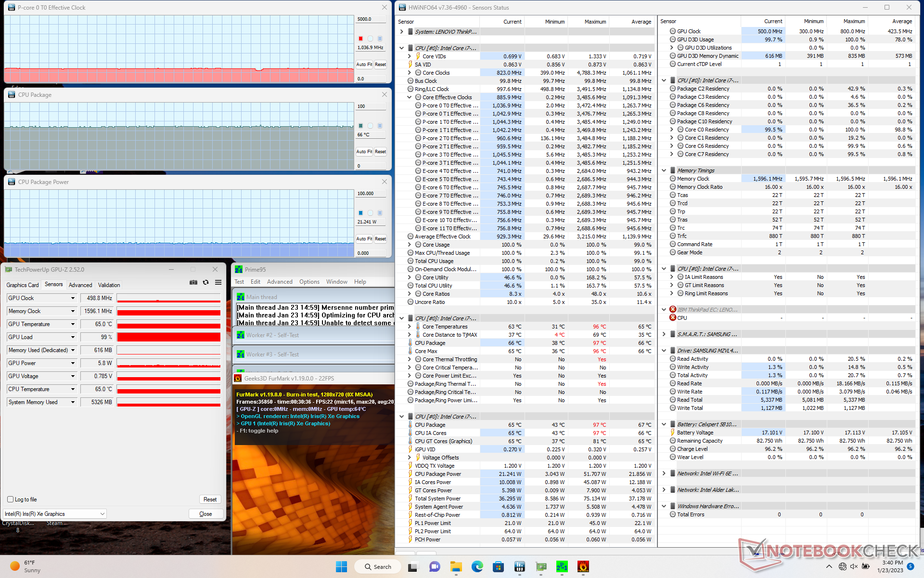Image resolution: width=924 pixels, height=578 pixels.
Task: Click Reset in the P-core 0 clock graph
Action: (x=380, y=64)
